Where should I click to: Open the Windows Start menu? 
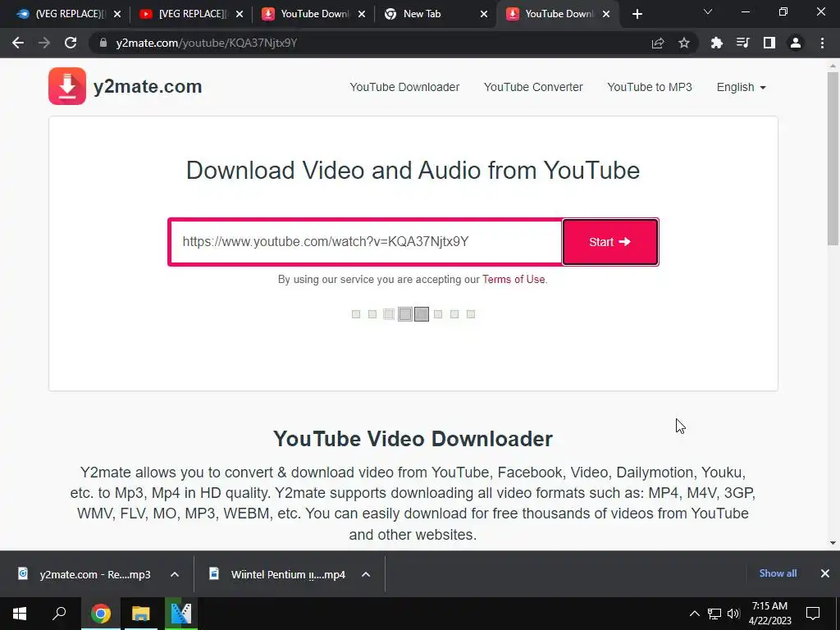(20, 614)
